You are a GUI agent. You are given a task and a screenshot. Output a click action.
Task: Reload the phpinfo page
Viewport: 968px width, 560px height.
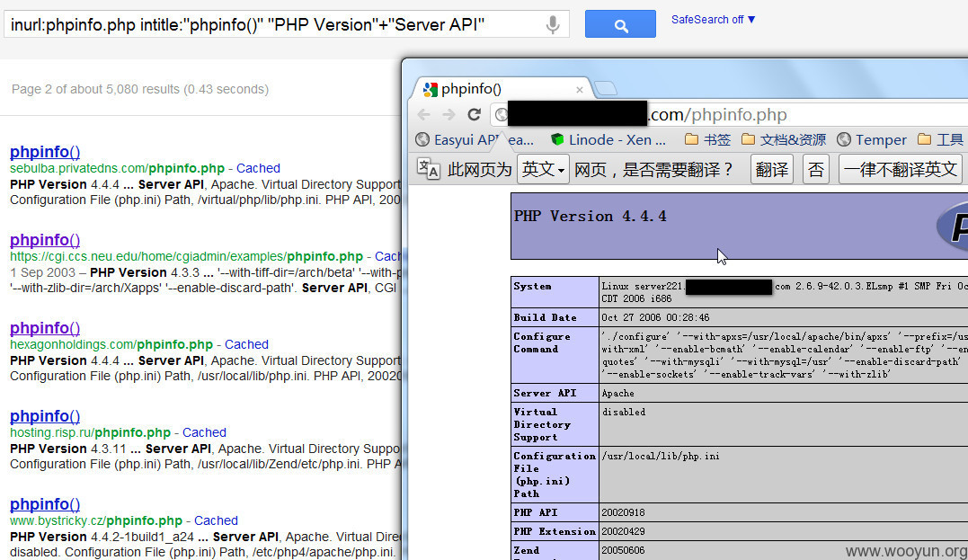[475, 115]
